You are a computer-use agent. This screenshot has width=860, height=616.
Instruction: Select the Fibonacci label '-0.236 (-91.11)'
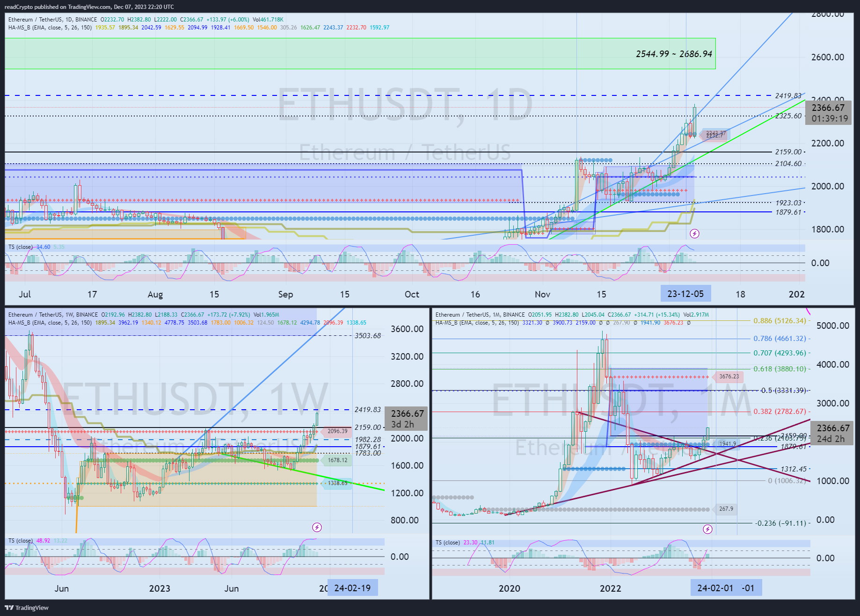781,523
